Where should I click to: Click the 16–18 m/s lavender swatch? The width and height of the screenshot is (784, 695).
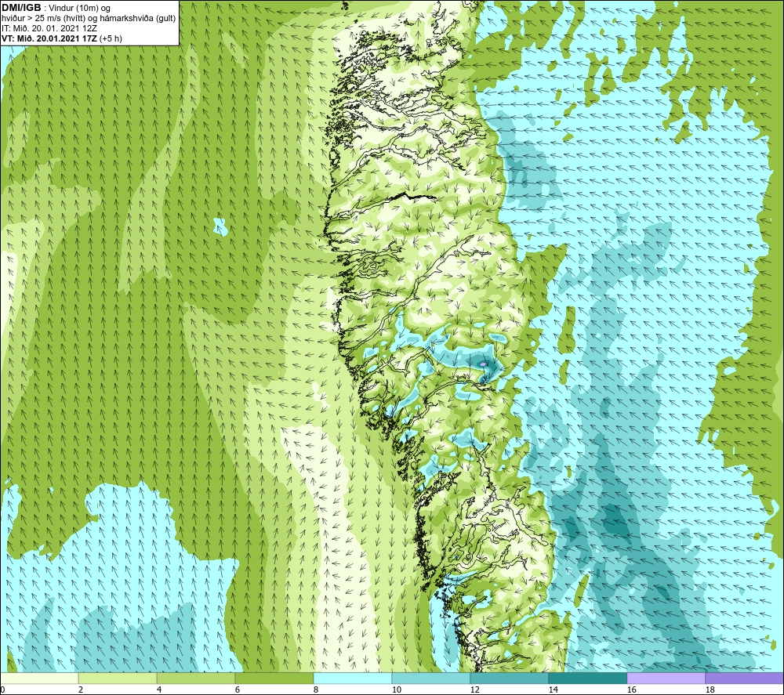tap(666, 678)
